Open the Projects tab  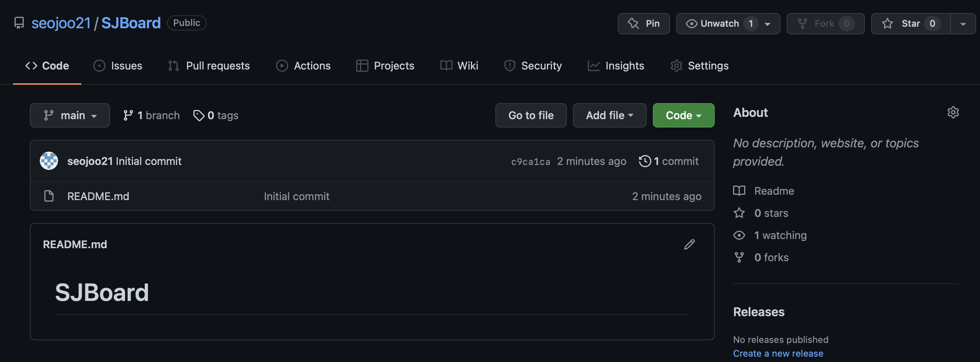point(385,66)
